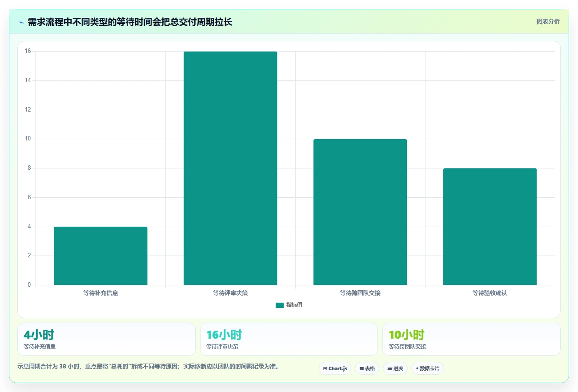Click the lightning icon beside the chart title
The image size is (578, 392).
21,22
